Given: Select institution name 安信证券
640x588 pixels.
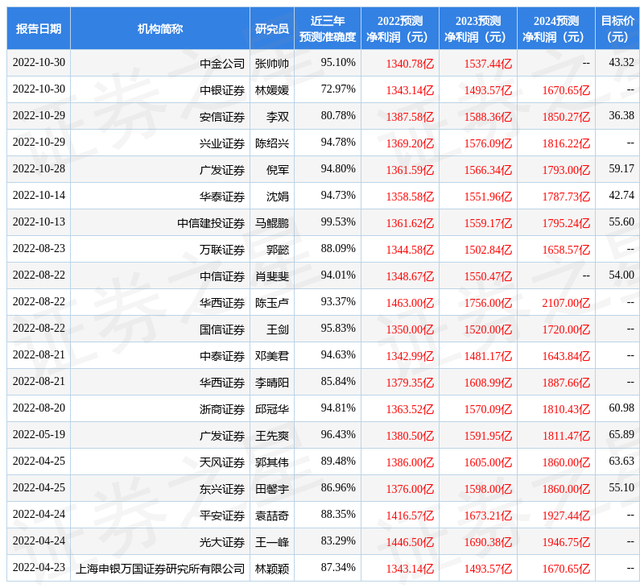Looking at the screenshot, I should 222,117.
